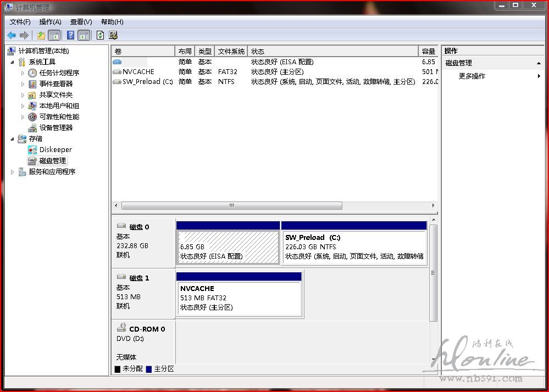Expand the 事件查看器 node arrow

pos(23,84)
